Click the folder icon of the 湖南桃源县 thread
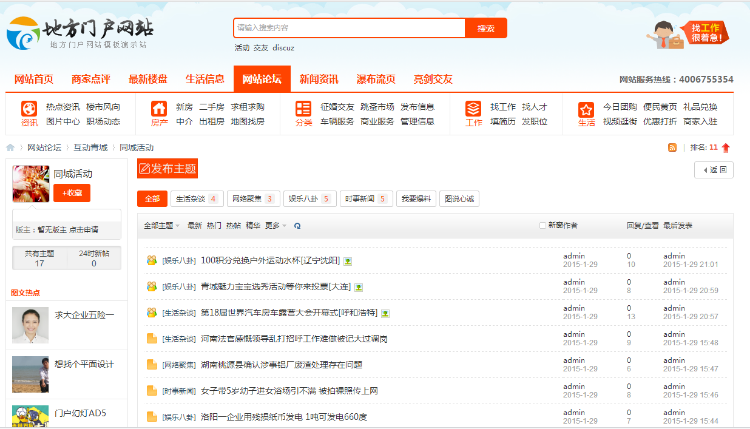Screen dimensions: 750x429 point(152,364)
